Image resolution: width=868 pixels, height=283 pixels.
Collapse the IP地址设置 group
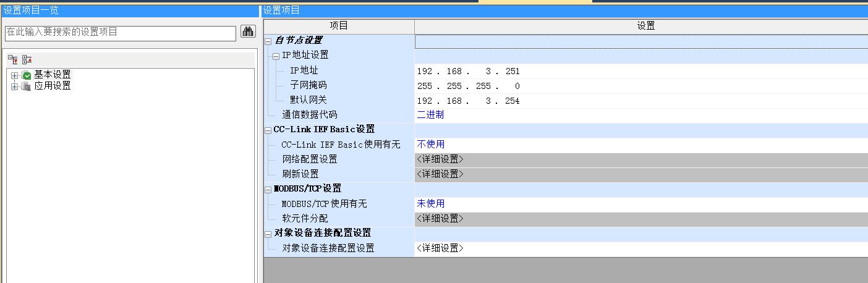pos(276,56)
